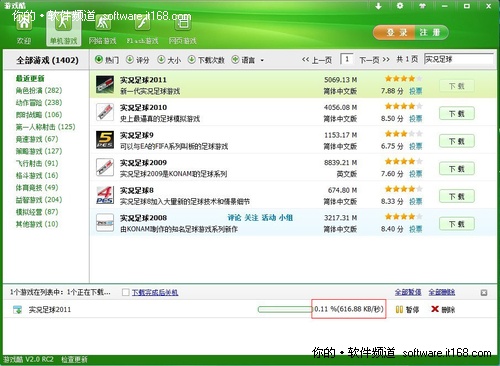Click the skin shirt icon in title bar
Screen dimensions: 500x366
click(x=422, y=6)
